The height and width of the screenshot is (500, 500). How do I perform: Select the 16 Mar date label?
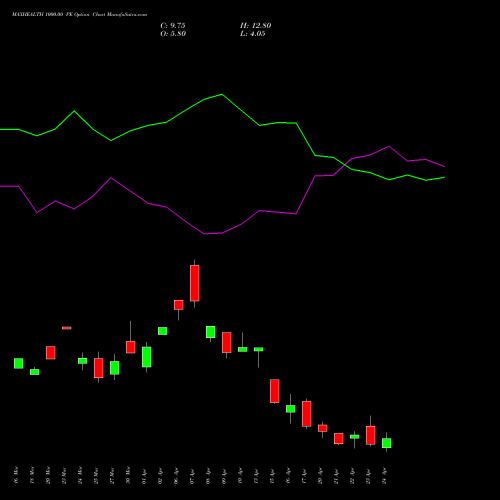click(16, 476)
